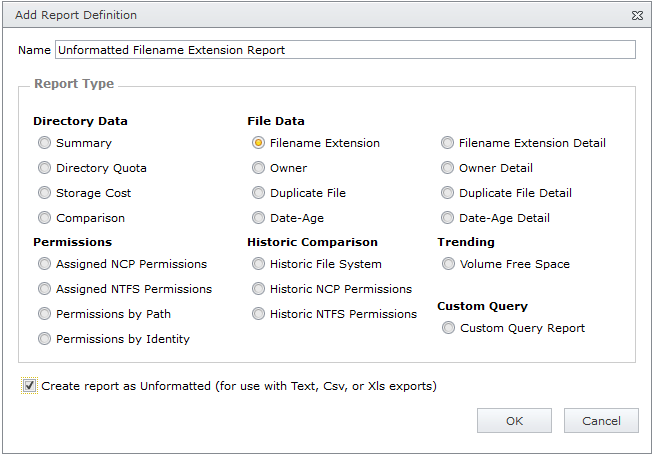Choose Assigned NTFS Permissions option

pyautogui.click(x=44, y=289)
